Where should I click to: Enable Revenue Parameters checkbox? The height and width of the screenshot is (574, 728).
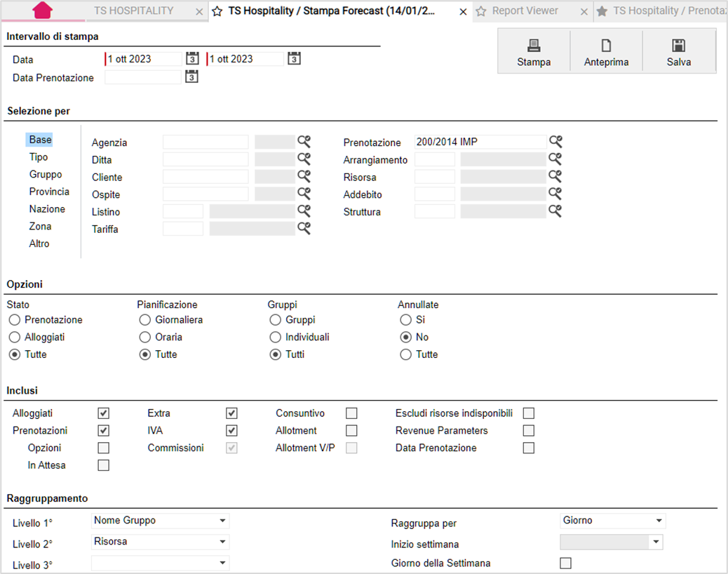click(x=528, y=431)
